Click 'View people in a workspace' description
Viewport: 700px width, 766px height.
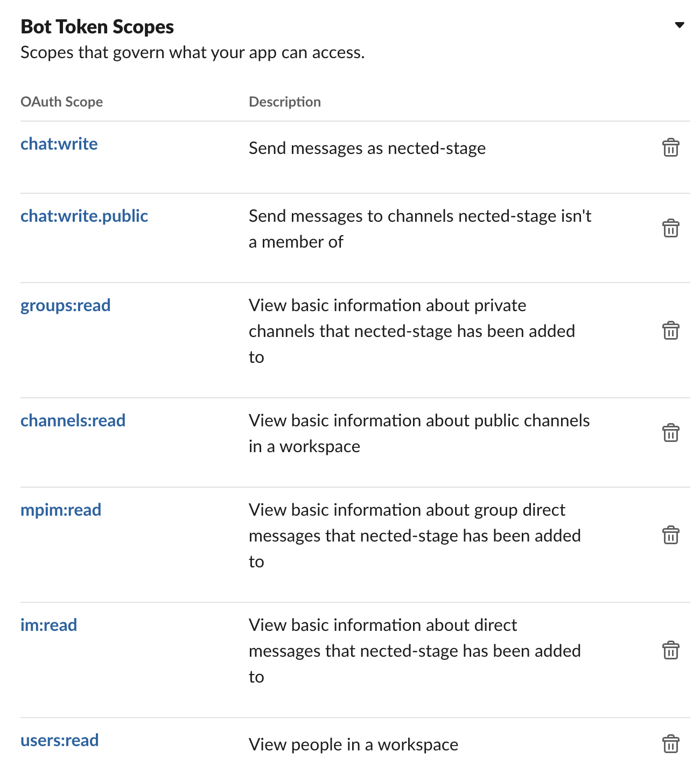pyautogui.click(x=353, y=745)
